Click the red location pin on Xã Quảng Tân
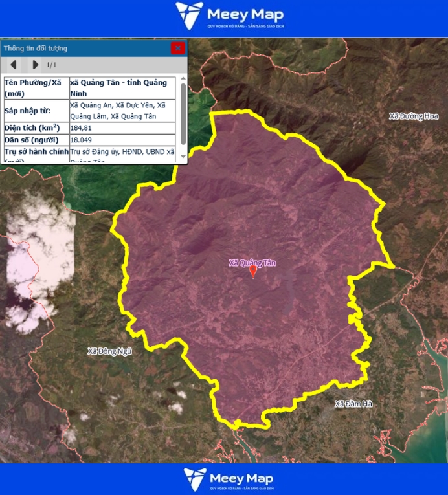 (253, 272)
